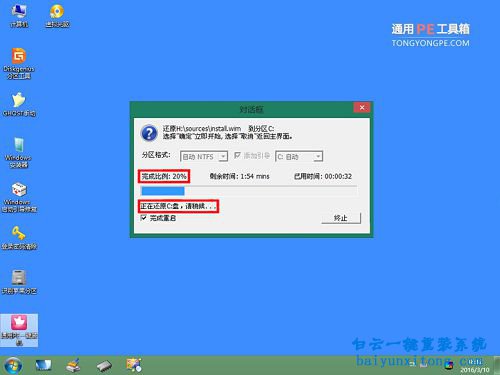Viewport: 500px width, 375px height.
Task: Launch the DiskGenius partition tool icon
Action: click(x=19, y=63)
